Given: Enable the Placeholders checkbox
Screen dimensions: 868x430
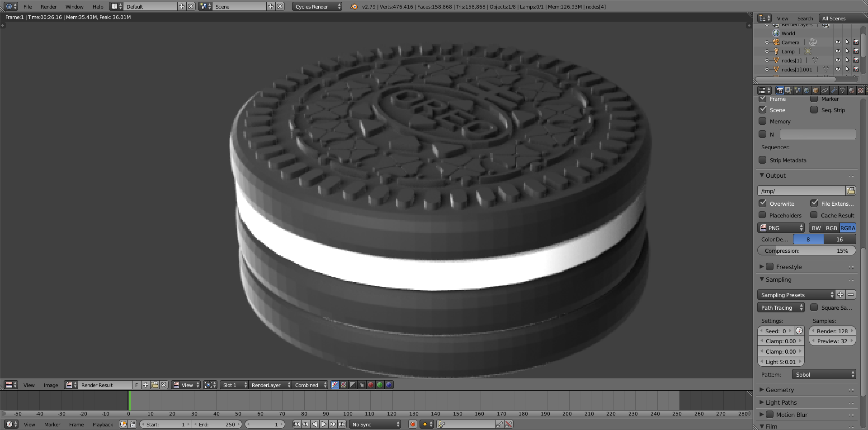Looking at the screenshot, I should click(763, 215).
